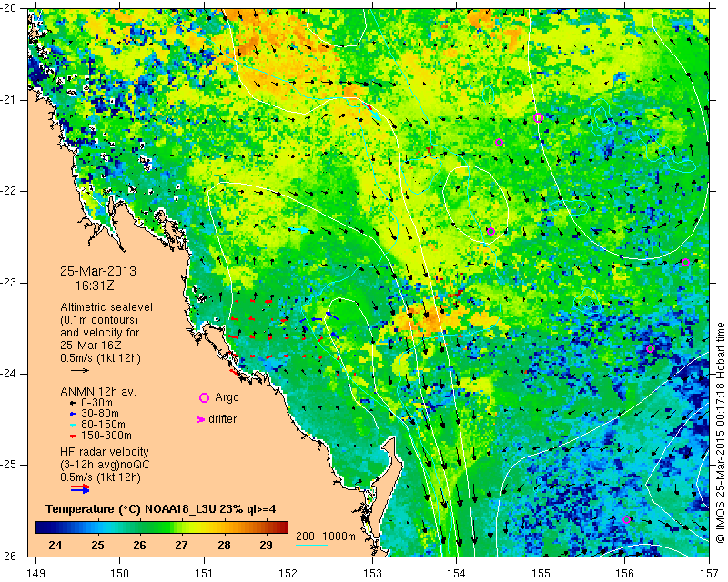Click the cyan ANMN arrow near 152.2E 22.4S

pos(299,230)
